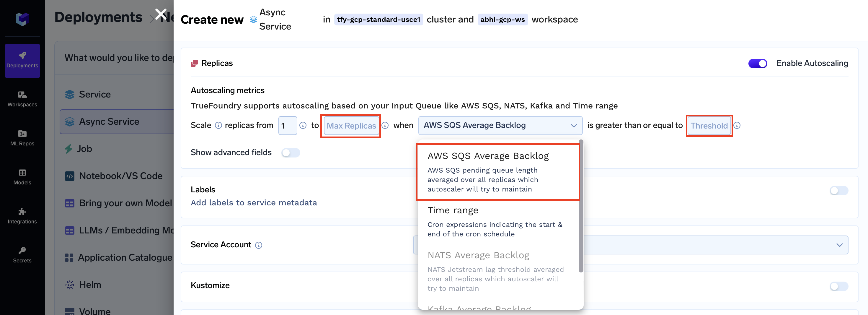Toggle Show advanced fields
Viewport: 868px width, 315px height.
(291, 153)
